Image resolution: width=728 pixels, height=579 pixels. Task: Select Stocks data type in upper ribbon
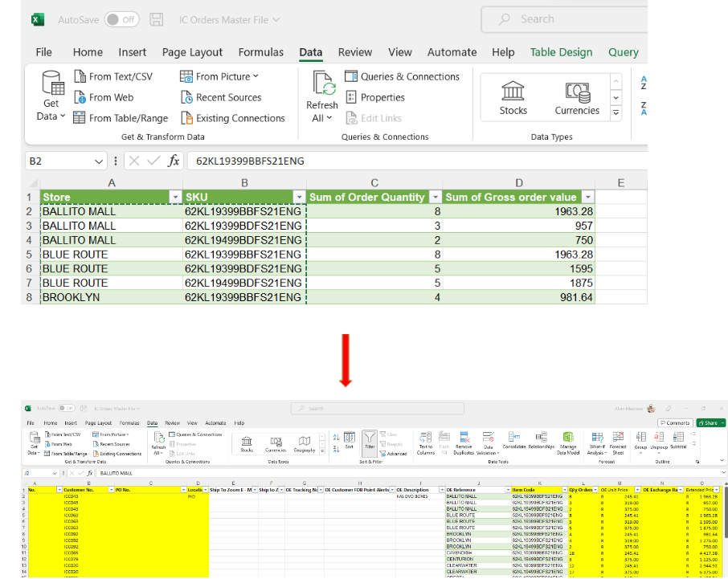tap(513, 91)
